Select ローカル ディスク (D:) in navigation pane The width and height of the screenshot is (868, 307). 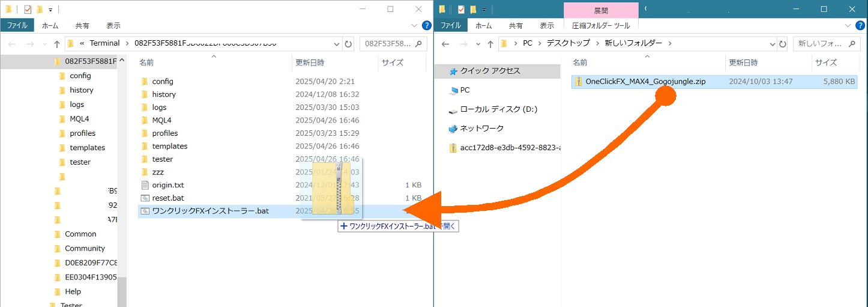pos(498,109)
